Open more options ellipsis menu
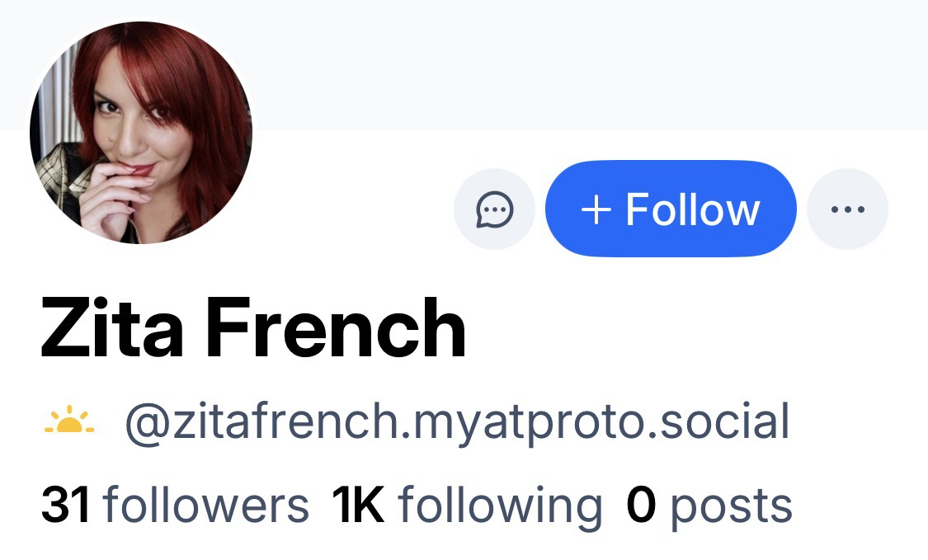This screenshot has width=928, height=560. pos(847,209)
